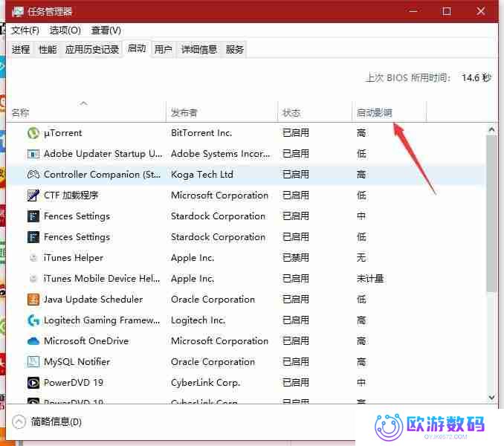The width and height of the screenshot is (504, 446).
Task: Open the 文件(F) menu
Action: coord(25,30)
